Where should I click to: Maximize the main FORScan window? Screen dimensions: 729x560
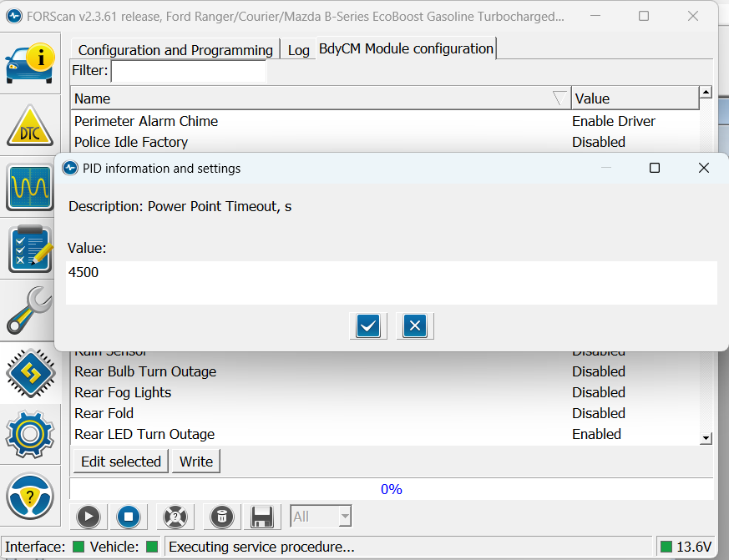point(644,16)
